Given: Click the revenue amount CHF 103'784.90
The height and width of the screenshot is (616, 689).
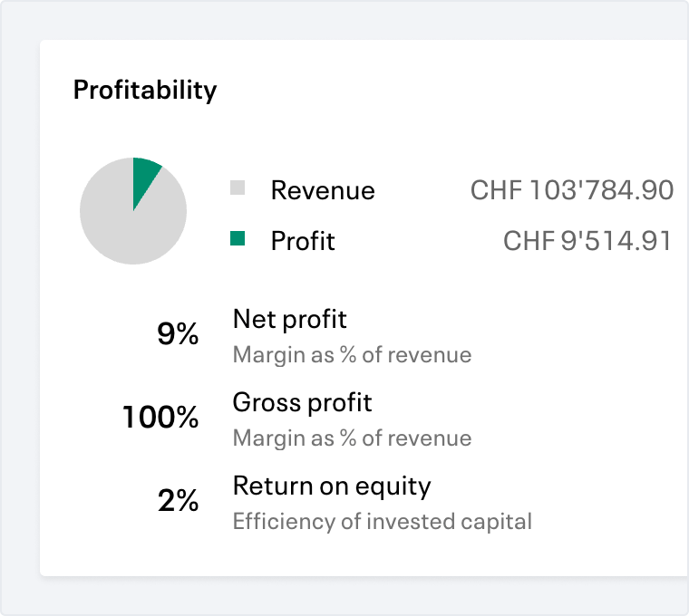Looking at the screenshot, I should pos(572,190).
